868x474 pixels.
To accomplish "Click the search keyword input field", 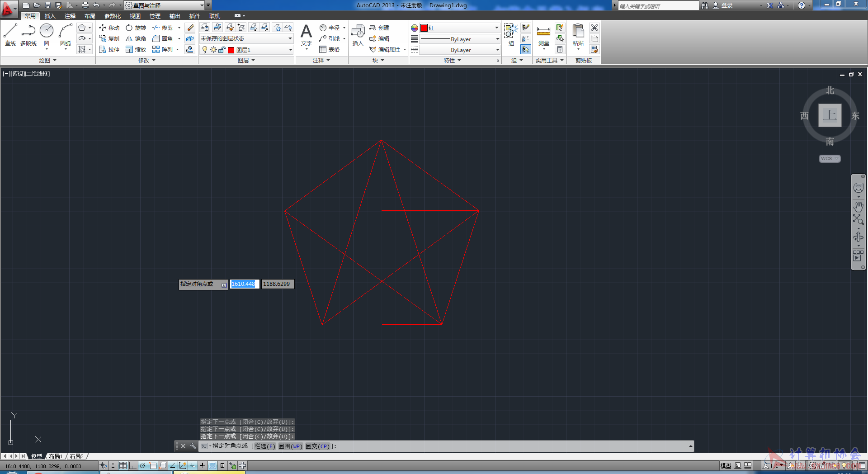I will (658, 5).
